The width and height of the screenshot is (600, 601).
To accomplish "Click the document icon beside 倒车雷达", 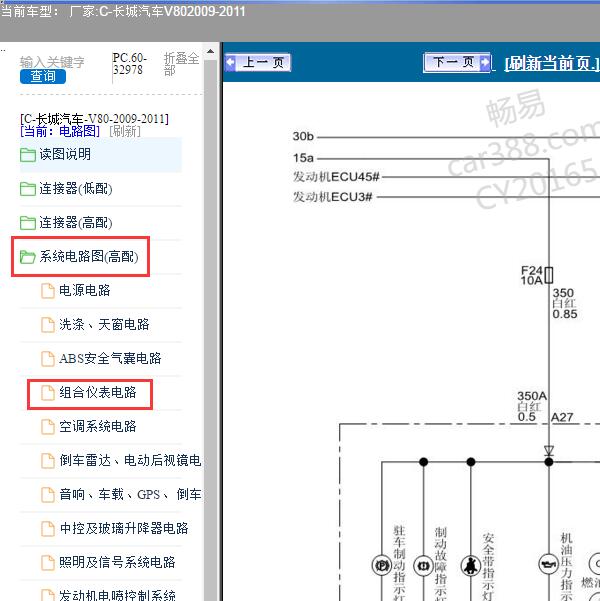I will pos(48,461).
